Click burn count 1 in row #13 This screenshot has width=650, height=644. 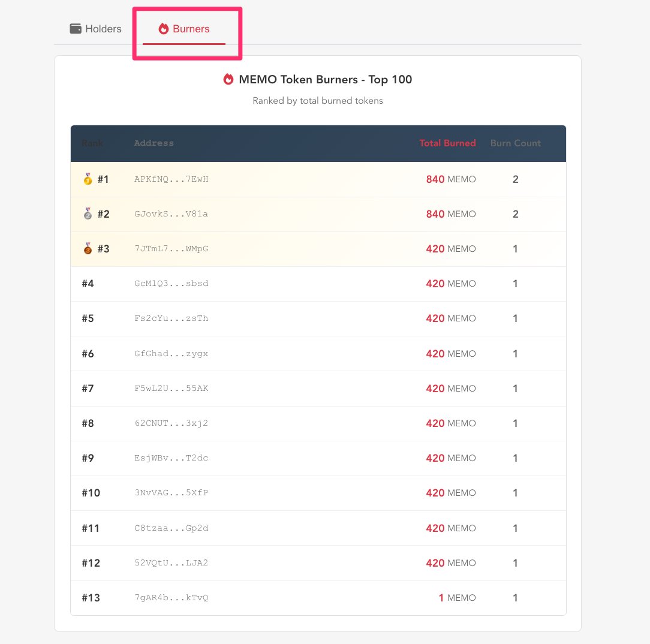click(x=515, y=598)
